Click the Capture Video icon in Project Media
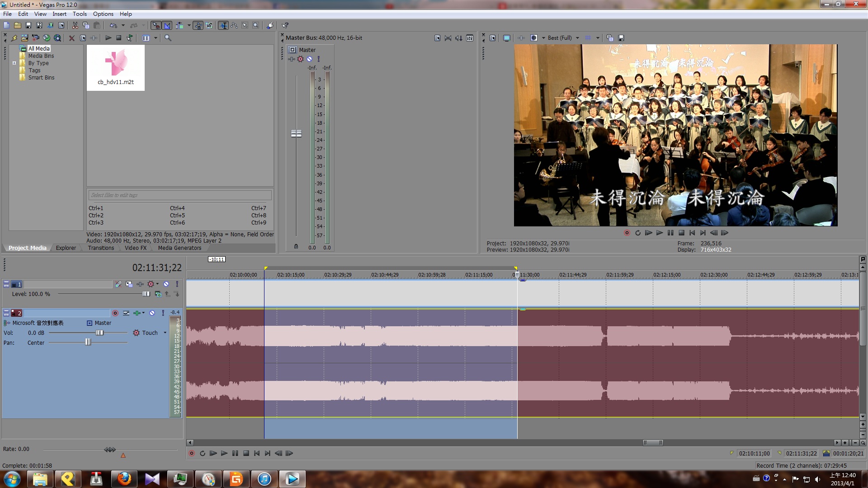 (35, 38)
